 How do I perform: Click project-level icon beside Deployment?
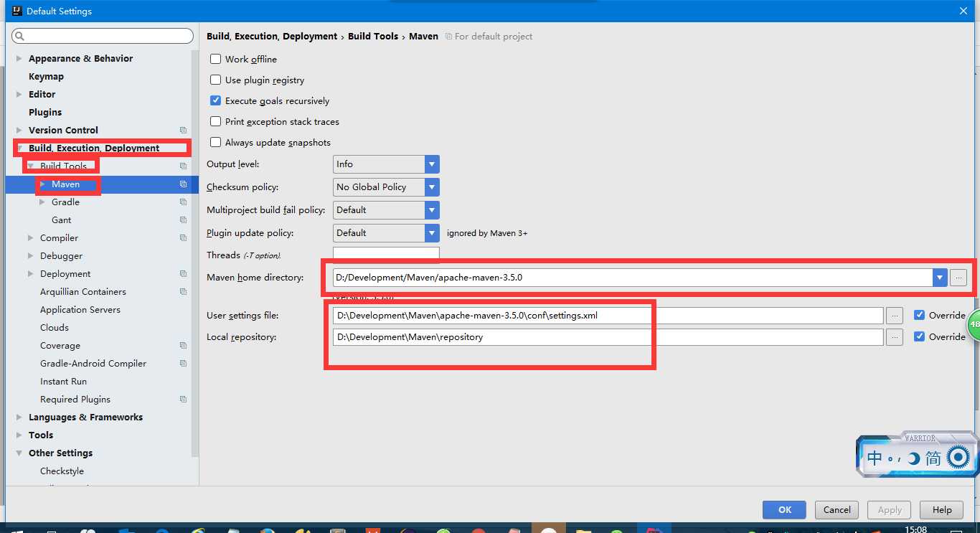tap(183, 273)
